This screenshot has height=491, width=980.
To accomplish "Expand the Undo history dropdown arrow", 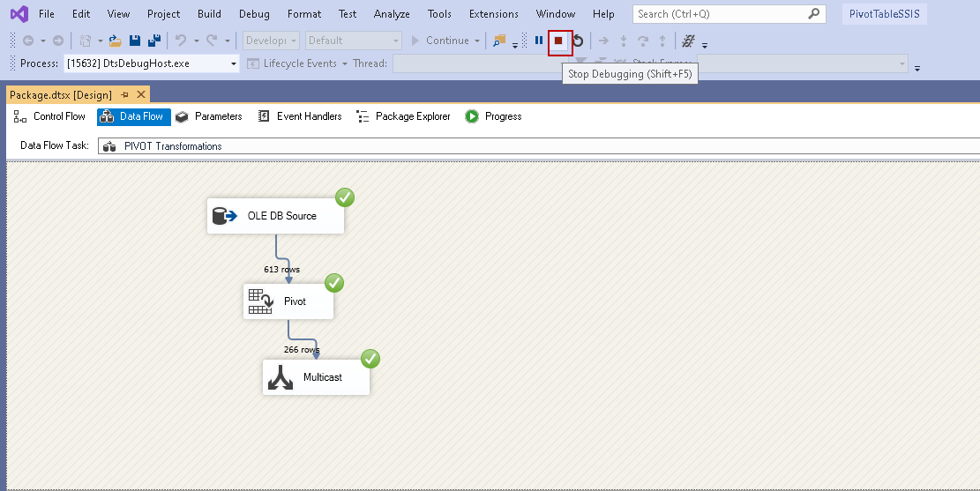I will point(196,41).
